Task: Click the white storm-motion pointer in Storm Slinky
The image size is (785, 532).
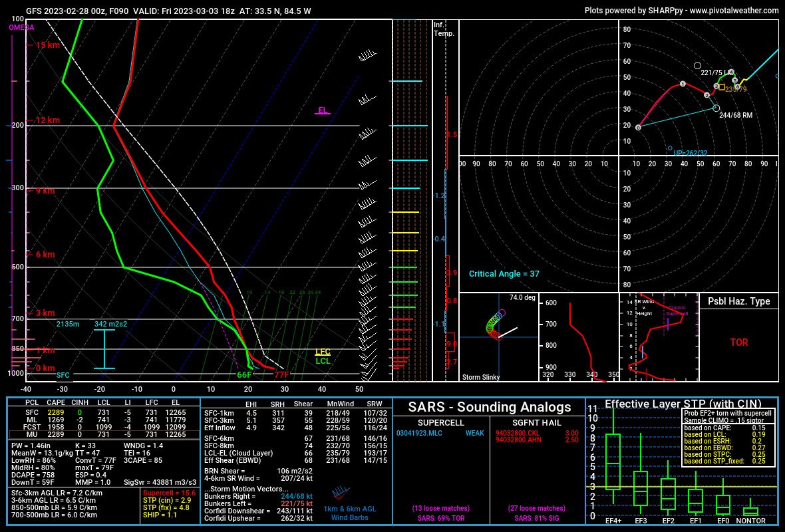Action: pyautogui.click(x=508, y=332)
